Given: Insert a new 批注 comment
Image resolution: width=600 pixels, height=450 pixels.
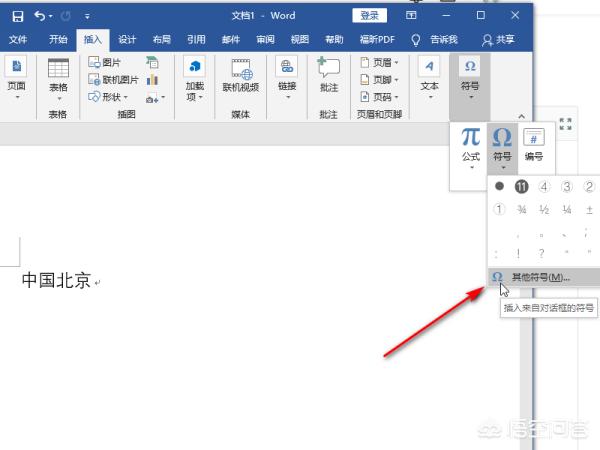Looking at the screenshot, I should [x=329, y=75].
